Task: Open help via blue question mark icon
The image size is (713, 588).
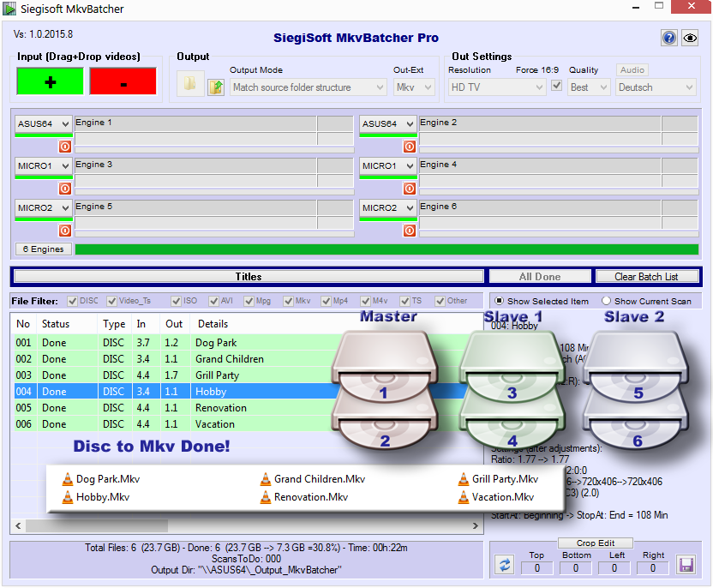Action: pos(669,38)
